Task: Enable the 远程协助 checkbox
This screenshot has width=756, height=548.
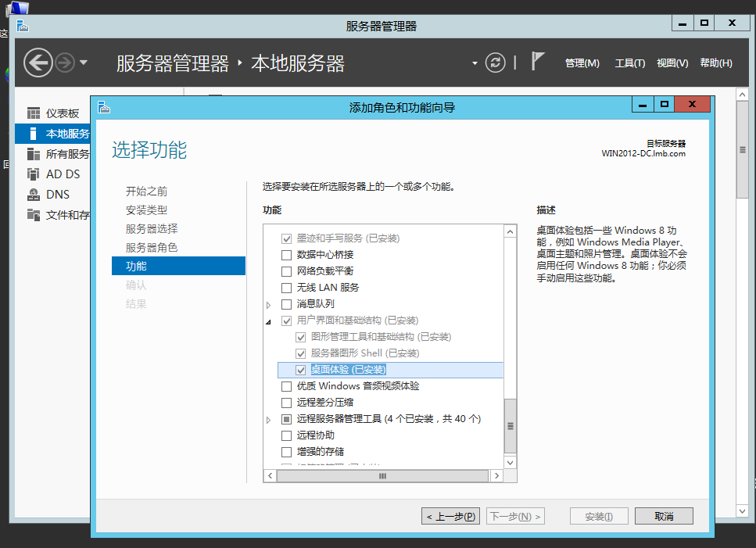Action: (286, 435)
